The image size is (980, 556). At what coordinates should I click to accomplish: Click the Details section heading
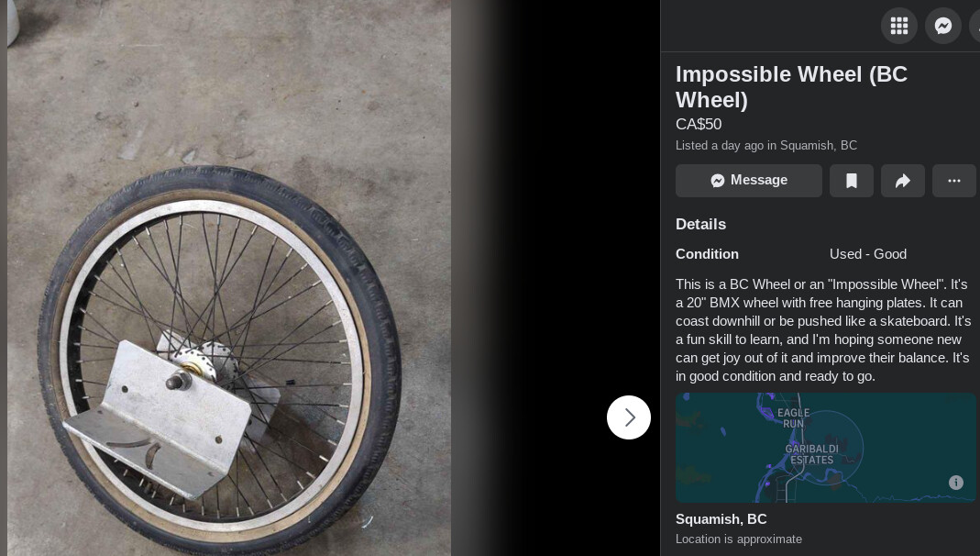(700, 224)
